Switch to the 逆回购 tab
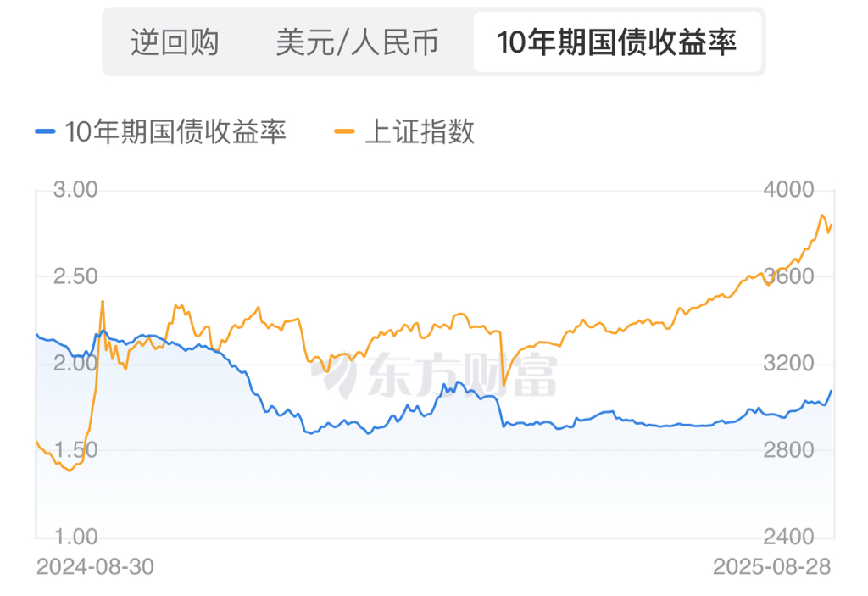This screenshot has width=868, height=596. tap(175, 42)
